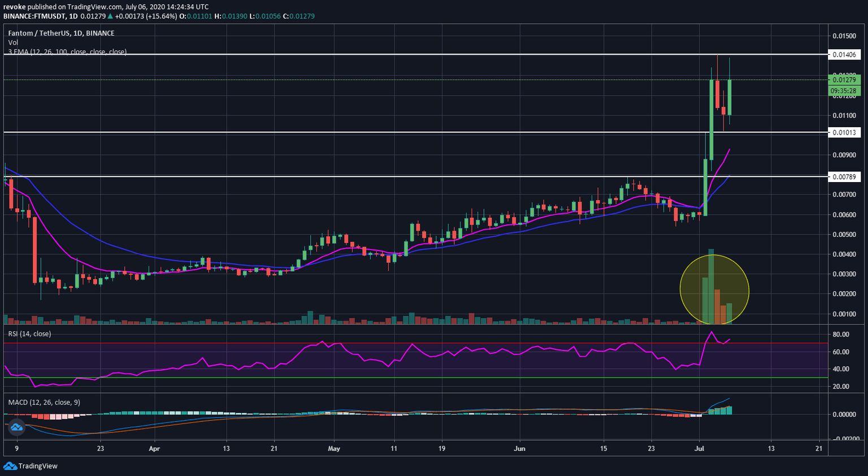
Task: Select the 0.01013 horizontal line price label
Action: click(x=844, y=133)
